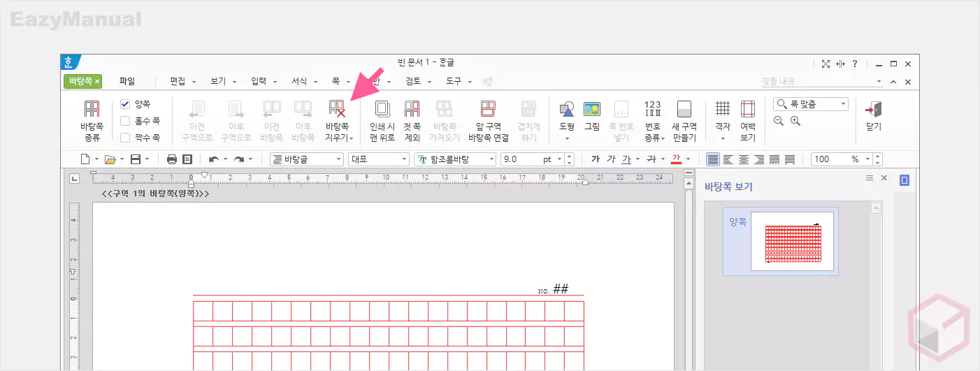Undo the last action
980x371 pixels.
click(214, 159)
